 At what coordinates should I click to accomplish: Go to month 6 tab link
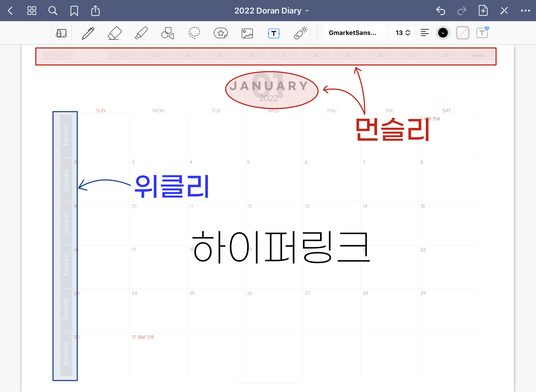pos(251,55)
